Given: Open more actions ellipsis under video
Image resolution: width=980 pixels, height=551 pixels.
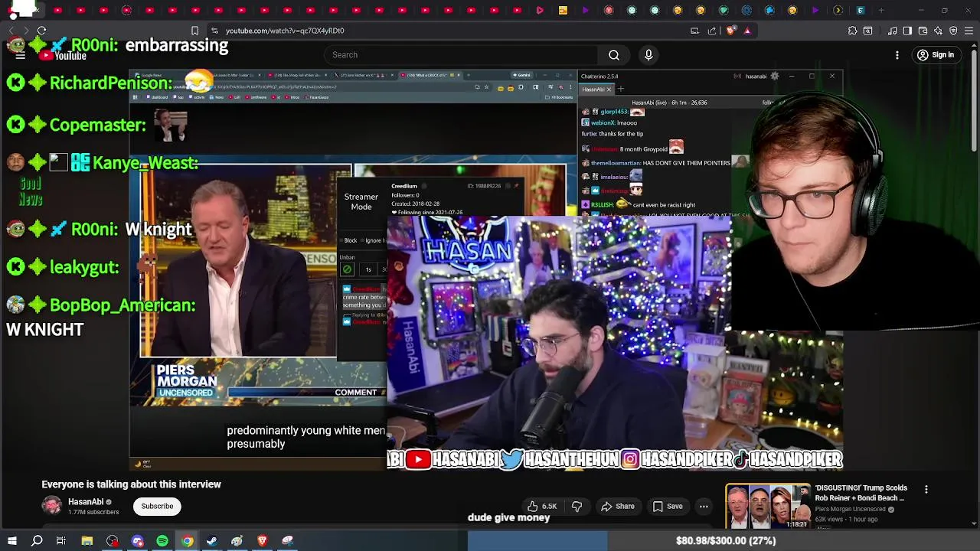Looking at the screenshot, I should pyautogui.click(x=704, y=506).
